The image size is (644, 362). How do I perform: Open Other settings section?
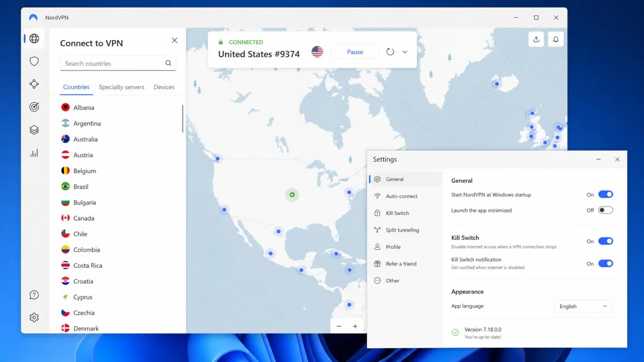pos(406,280)
